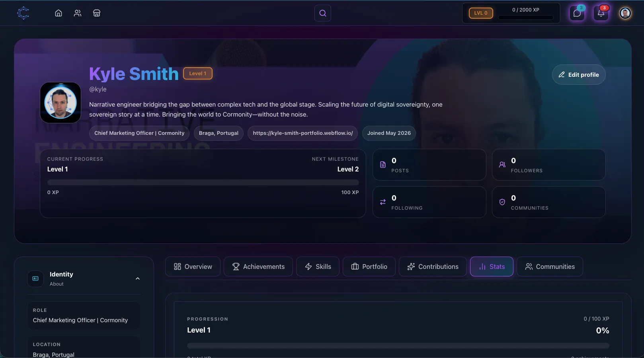The image size is (644, 358).
Task: Click the search magnifier button
Action: click(323, 13)
